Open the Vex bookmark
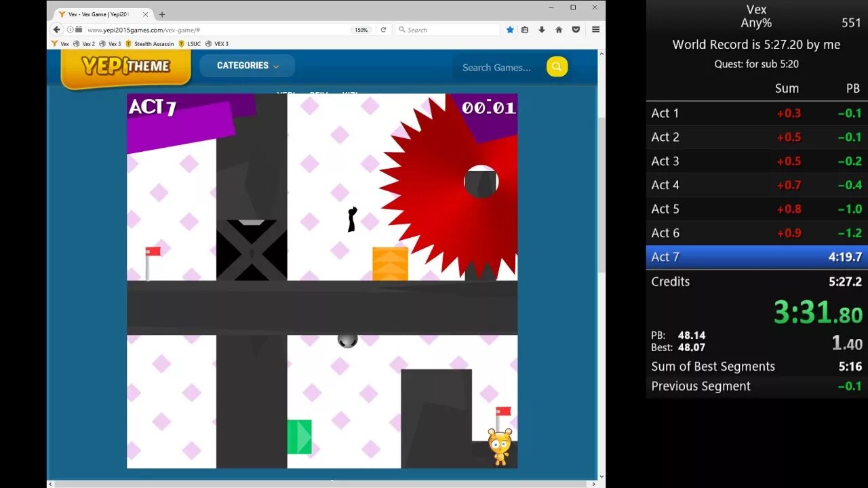 (x=60, y=44)
